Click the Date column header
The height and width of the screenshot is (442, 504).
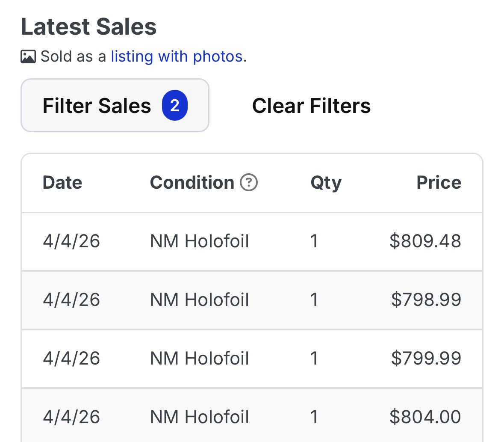[x=62, y=183]
